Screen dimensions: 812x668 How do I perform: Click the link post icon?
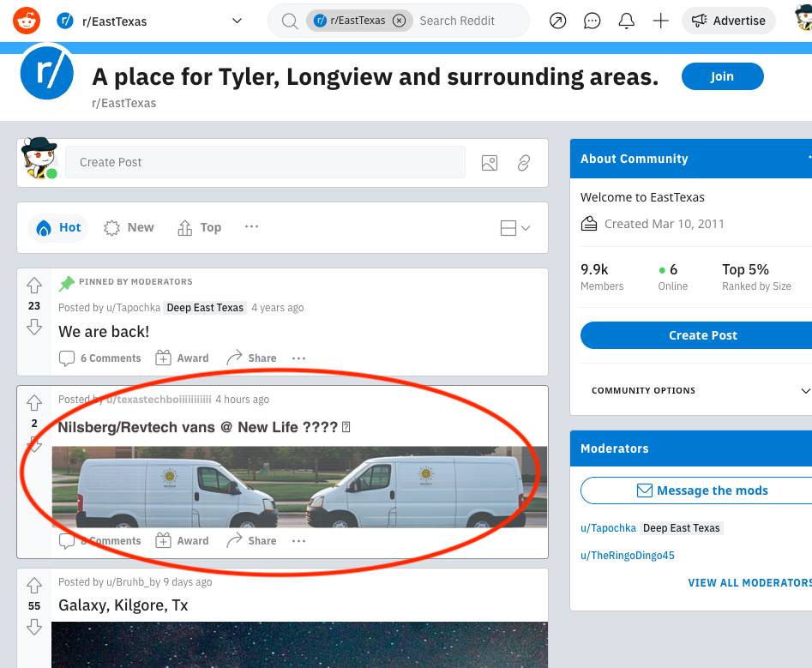(x=524, y=162)
